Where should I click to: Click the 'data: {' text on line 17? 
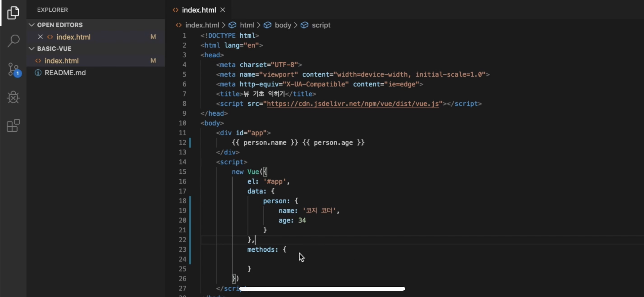point(261,191)
